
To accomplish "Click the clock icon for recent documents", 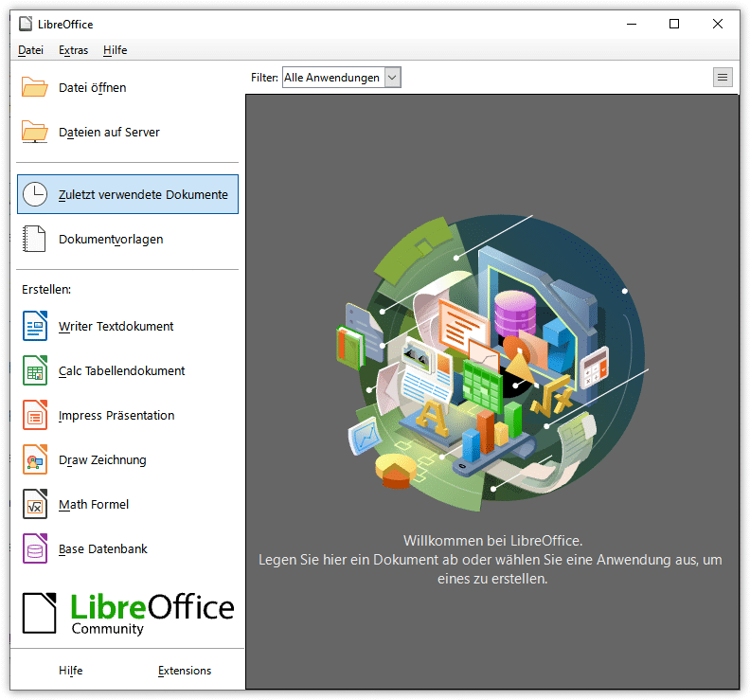I will (35, 194).
